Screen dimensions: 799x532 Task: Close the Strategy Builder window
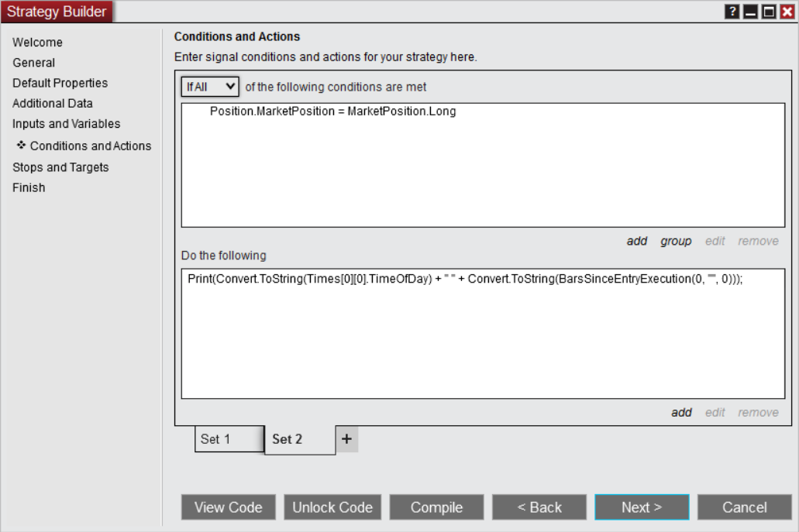[x=787, y=11]
